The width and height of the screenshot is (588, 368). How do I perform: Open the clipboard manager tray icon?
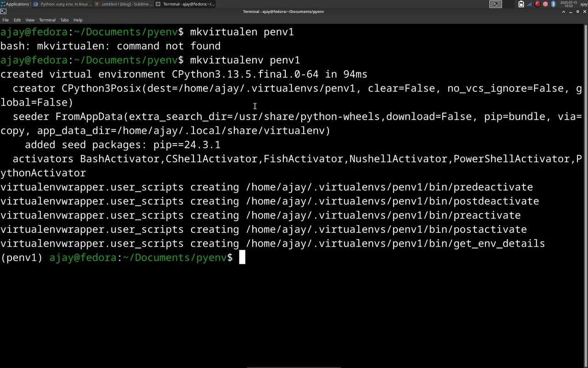[521, 4]
